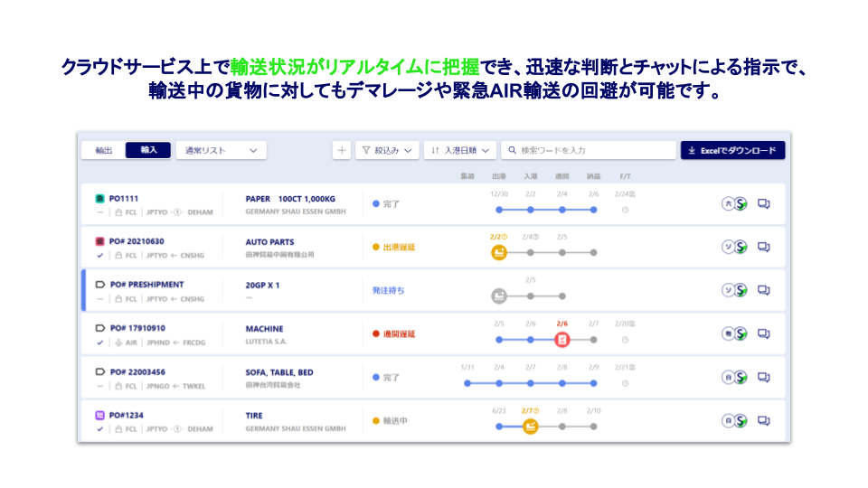Click the green S avatar in PO1111 row
This screenshot has height=488, width=868.
point(741,203)
